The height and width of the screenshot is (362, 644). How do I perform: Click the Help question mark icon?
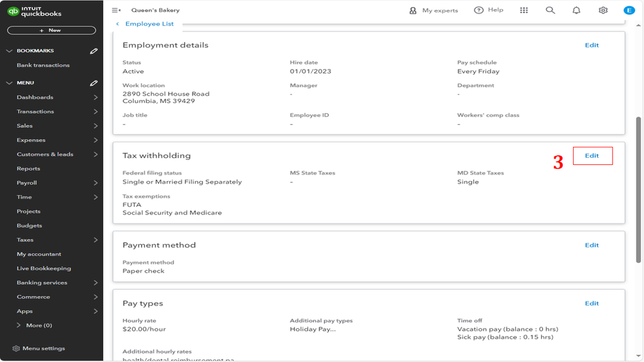click(479, 10)
